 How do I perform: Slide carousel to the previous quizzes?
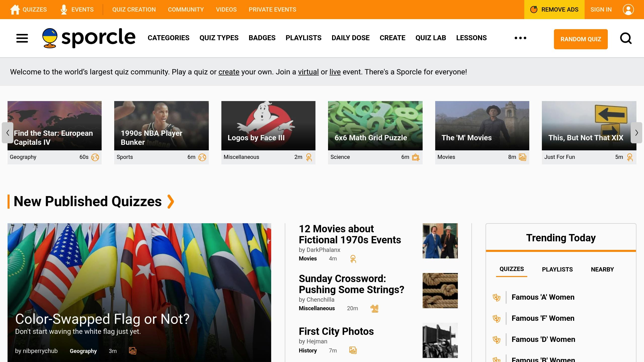(x=8, y=133)
